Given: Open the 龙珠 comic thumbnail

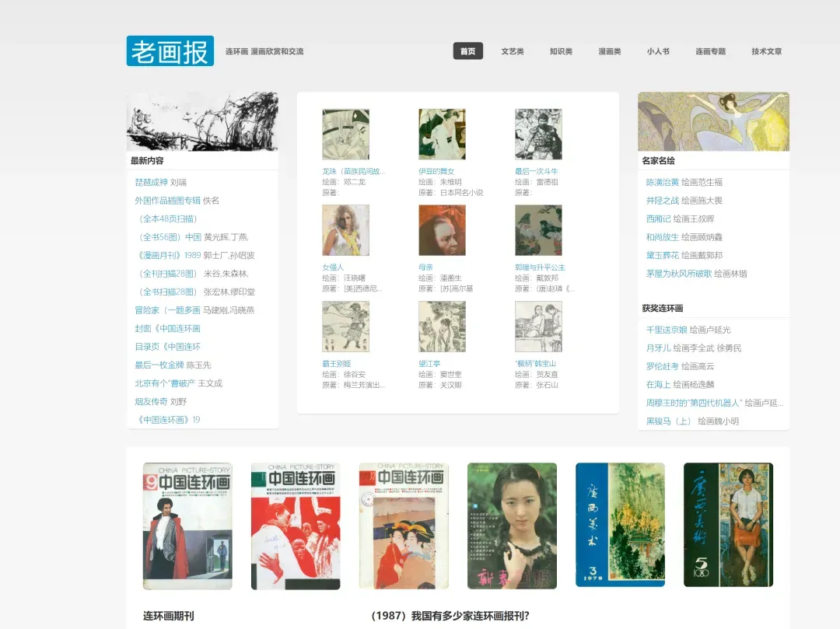Looking at the screenshot, I should [345, 135].
